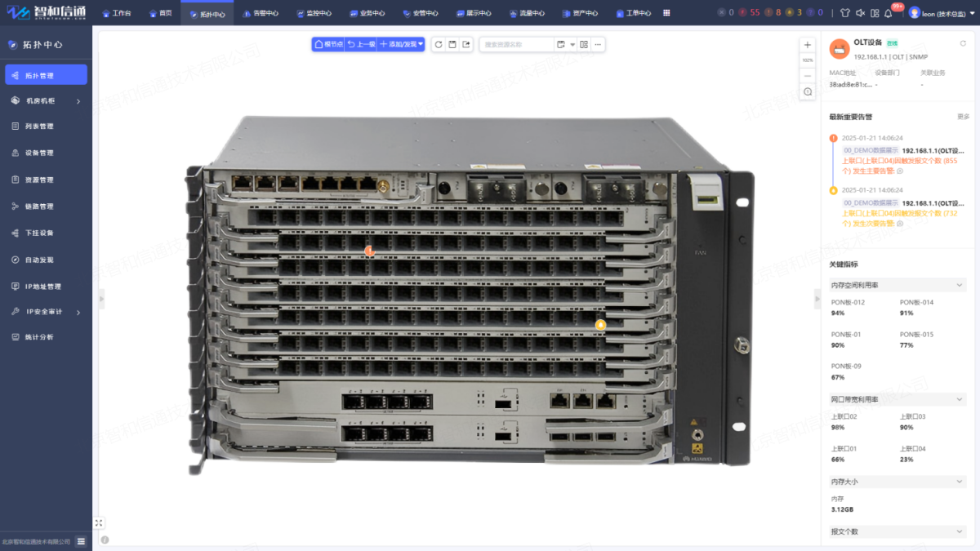Image resolution: width=980 pixels, height=551 pixels.
Task: Open the app grid menu icon
Action: [667, 13]
